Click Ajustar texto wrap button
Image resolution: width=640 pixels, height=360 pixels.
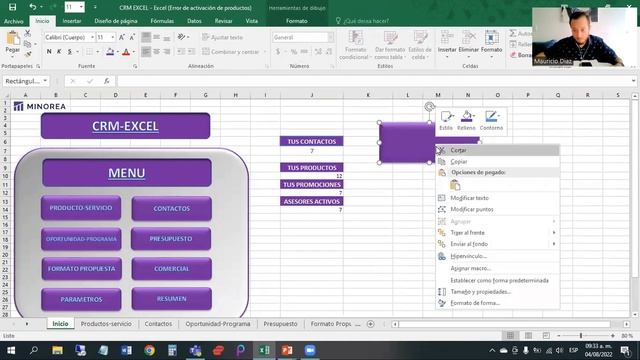point(223,37)
